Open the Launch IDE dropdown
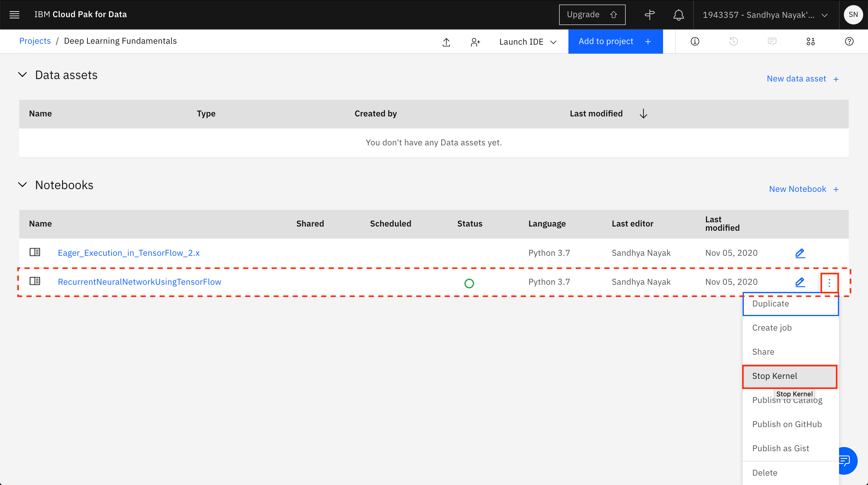The image size is (868, 485). click(x=527, y=42)
